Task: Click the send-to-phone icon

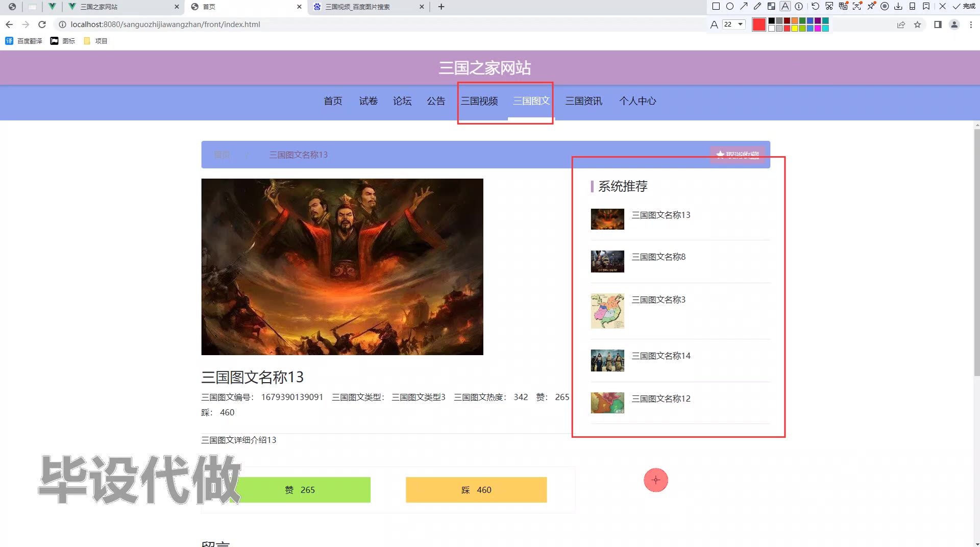Action: pyautogui.click(x=912, y=7)
